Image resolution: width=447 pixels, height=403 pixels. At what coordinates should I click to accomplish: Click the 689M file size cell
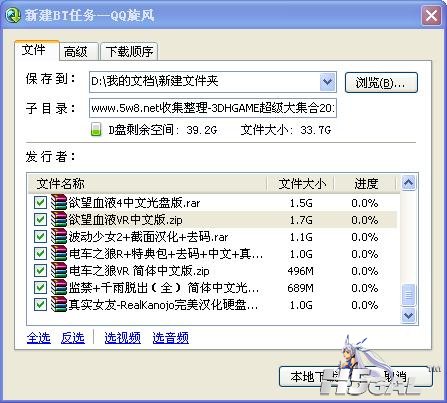301,288
